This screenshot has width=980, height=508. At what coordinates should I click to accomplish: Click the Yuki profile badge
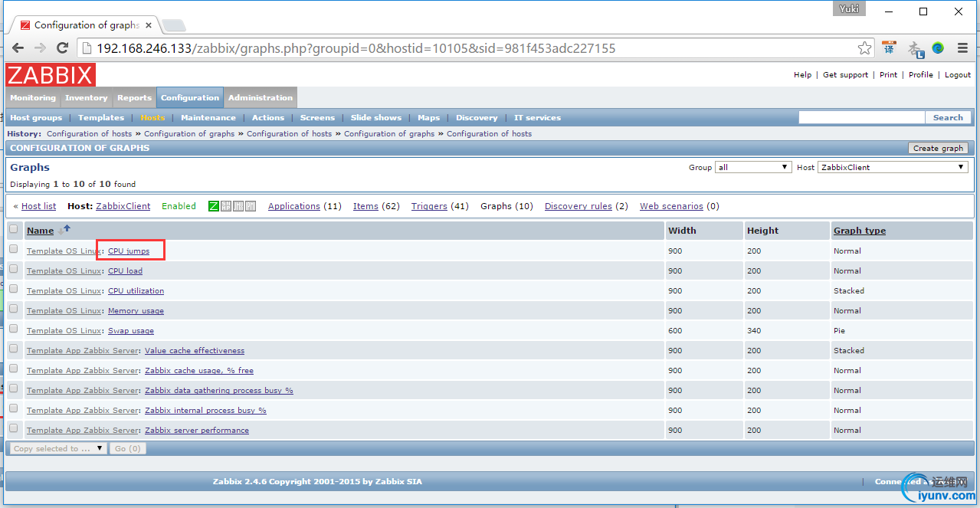(849, 9)
